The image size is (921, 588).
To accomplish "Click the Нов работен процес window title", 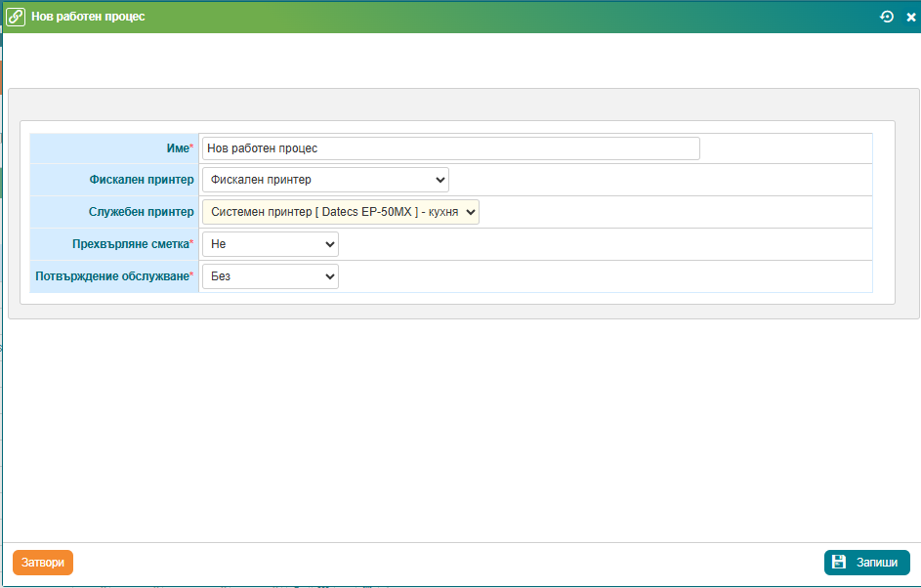I will [88, 17].
